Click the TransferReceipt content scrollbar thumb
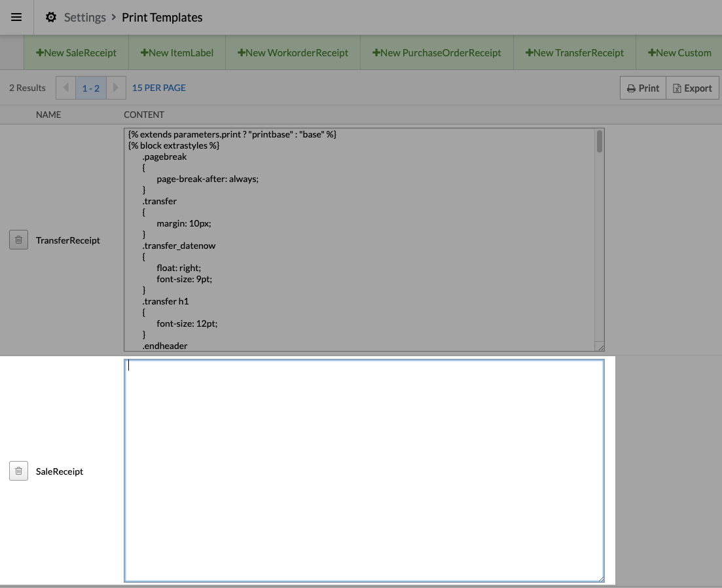Screen dimensions: 722x588 [x=599, y=141]
